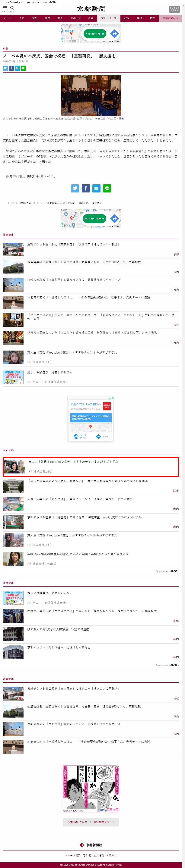Click the 9時30分〜21時00分 green button in map ad

pyautogui.click(x=95, y=218)
